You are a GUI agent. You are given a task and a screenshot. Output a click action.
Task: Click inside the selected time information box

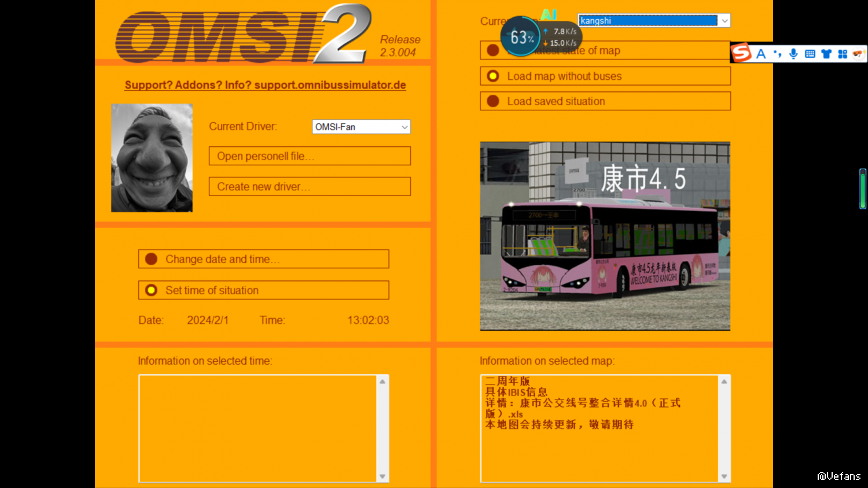(258, 428)
